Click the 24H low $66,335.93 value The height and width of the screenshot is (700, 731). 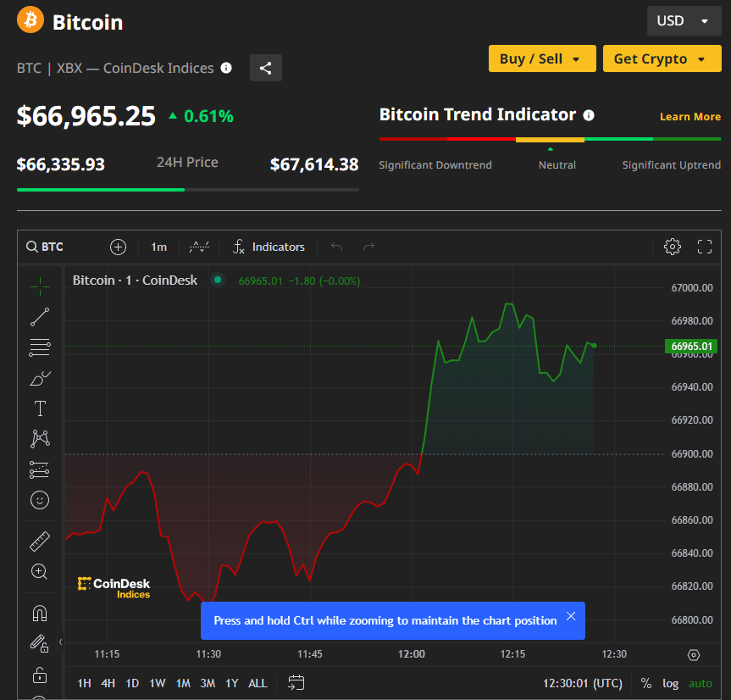61,164
